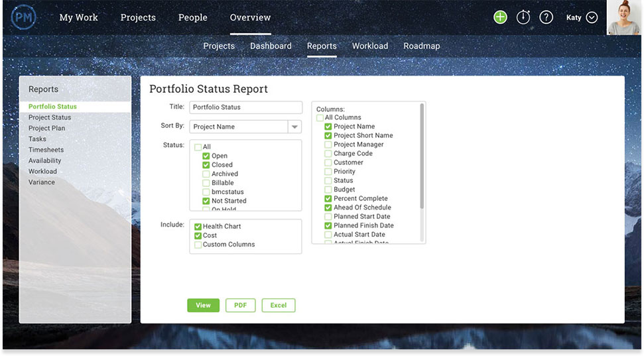Check the Actual Start Date column
644x356 pixels.
[x=328, y=235]
